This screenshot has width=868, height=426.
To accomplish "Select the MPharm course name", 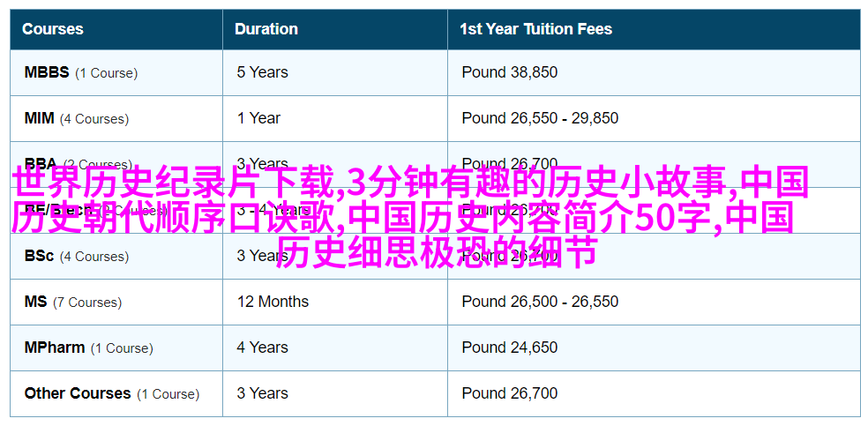I will [55, 348].
